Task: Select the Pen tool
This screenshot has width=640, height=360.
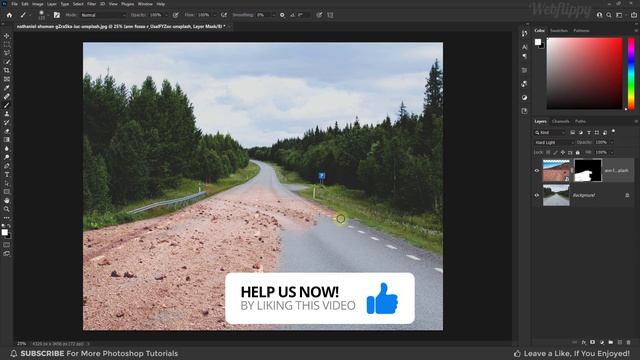Action: point(7,166)
